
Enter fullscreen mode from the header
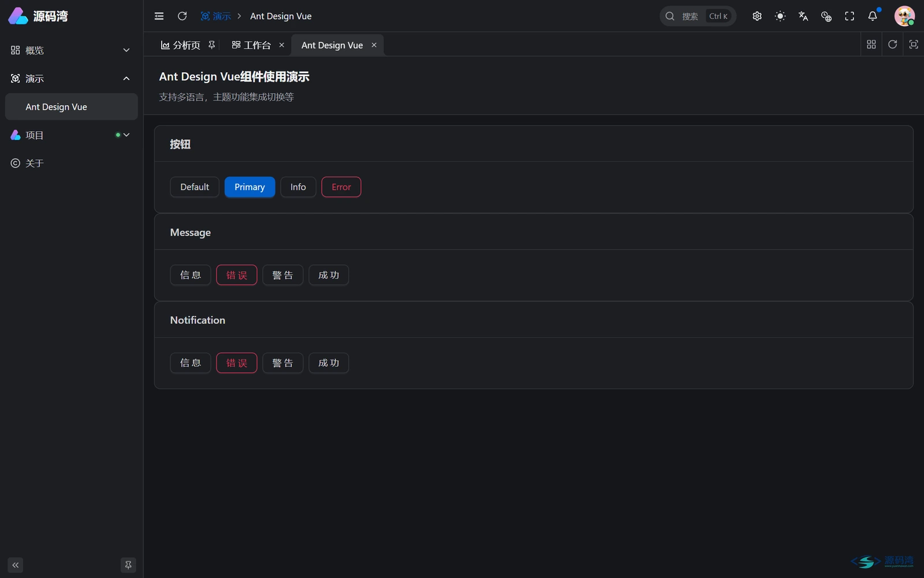pyautogui.click(x=850, y=16)
